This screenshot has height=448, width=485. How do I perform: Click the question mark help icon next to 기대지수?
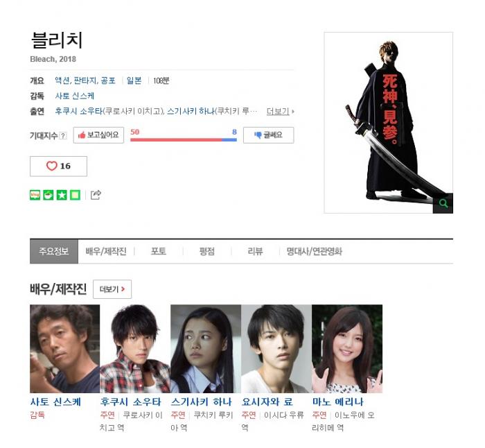pyautogui.click(x=63, y=136)
